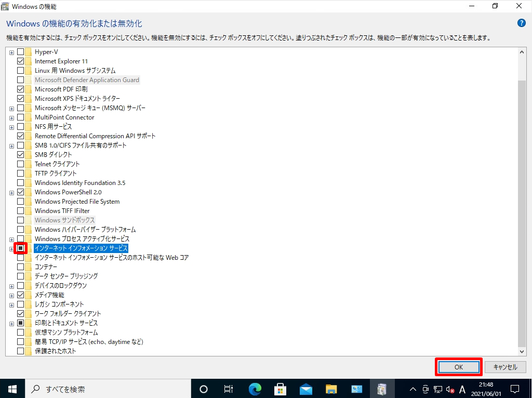This screenshot has height=398, width=532.
Task: Open Cortana circle icon on taskbar
Action: pyautogui.click(x=203, y=389)
